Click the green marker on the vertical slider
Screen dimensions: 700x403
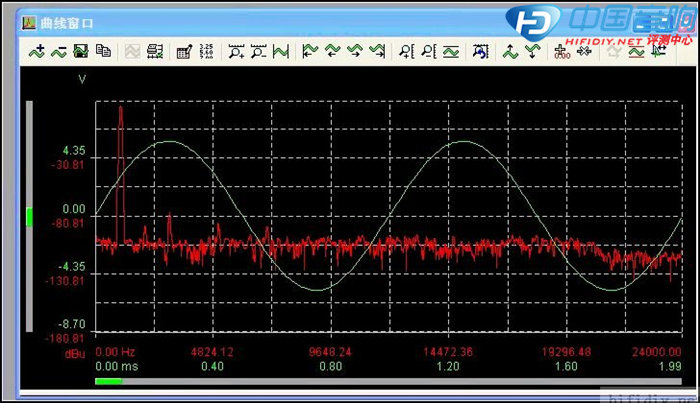(29, 215)
